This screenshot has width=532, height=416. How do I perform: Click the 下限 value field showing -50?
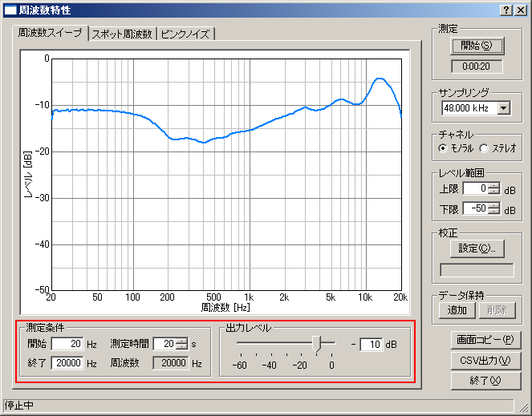pyautogui.click(x=476, y=208)
